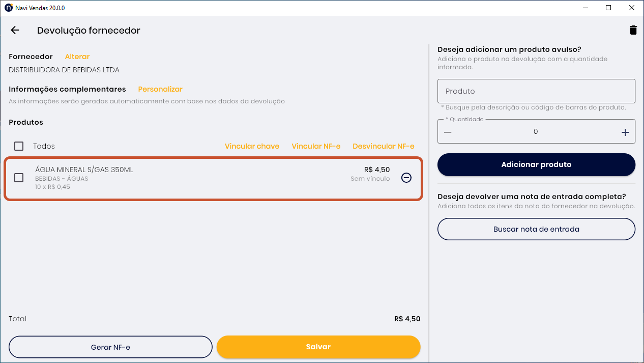Screen dimensions: 644x363
Task: Select the Vincular chave option
Action: [x=252, y=146]
